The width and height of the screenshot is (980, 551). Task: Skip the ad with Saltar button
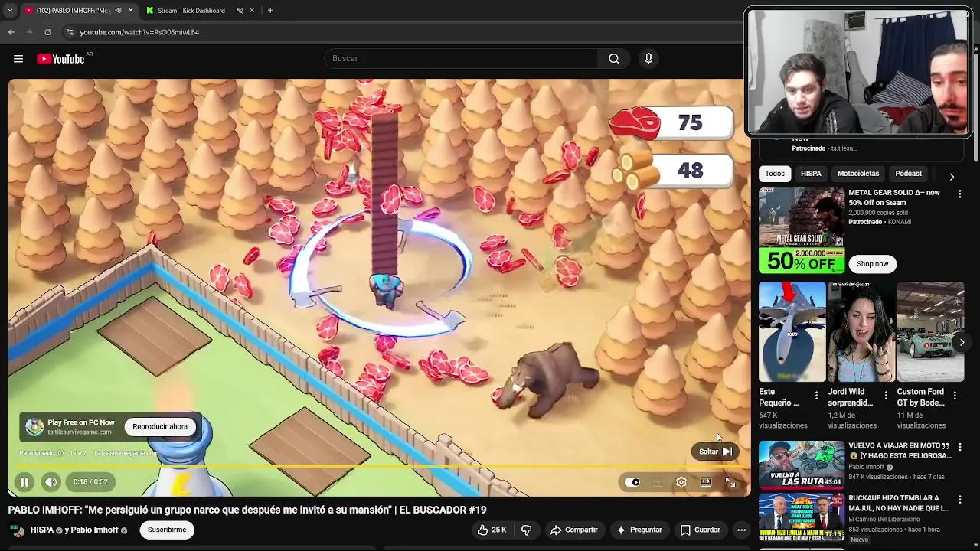pos(715,452)
